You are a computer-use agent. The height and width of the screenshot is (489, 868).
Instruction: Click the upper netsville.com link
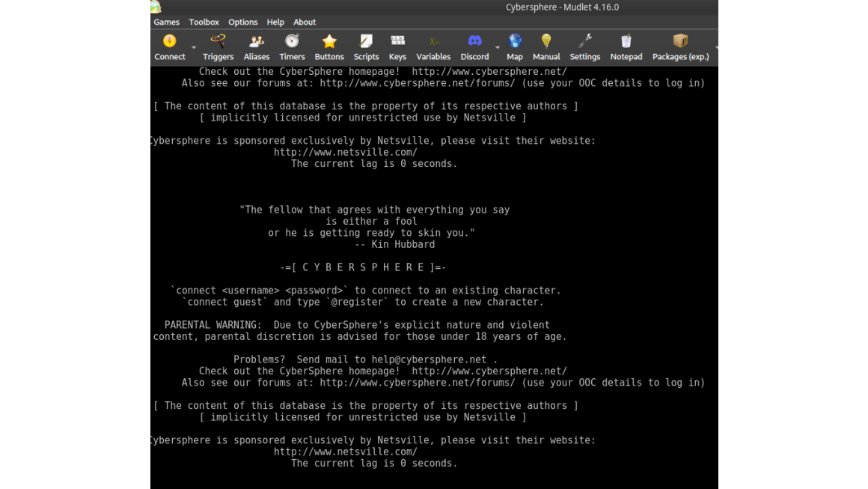346,152
